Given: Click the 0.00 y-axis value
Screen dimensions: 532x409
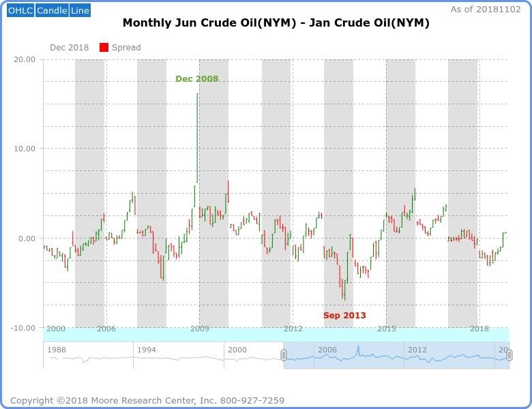Looking at the screenshot, I should [27, 239].
